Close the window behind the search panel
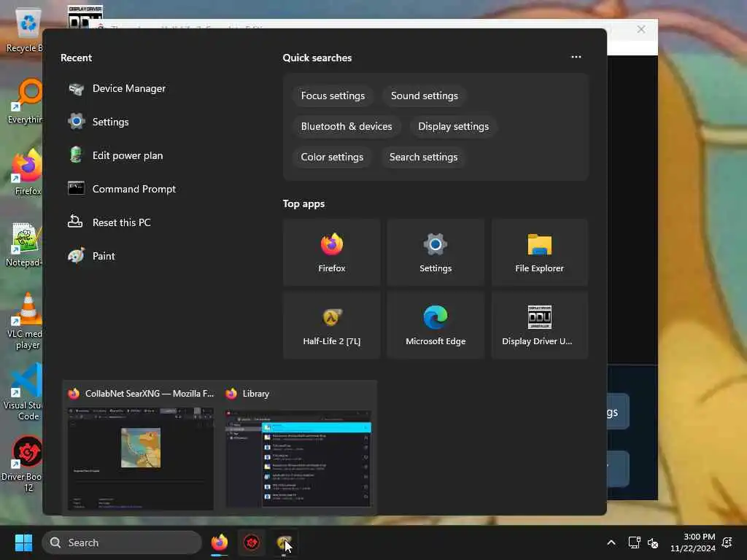The image size is (747, 560). click(641, 29)
